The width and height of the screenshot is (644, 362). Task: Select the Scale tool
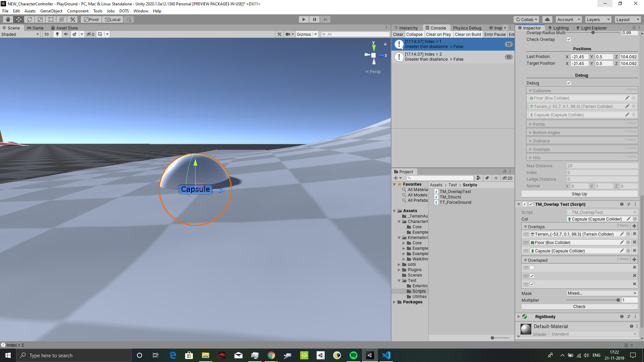(x=40, y=19)
